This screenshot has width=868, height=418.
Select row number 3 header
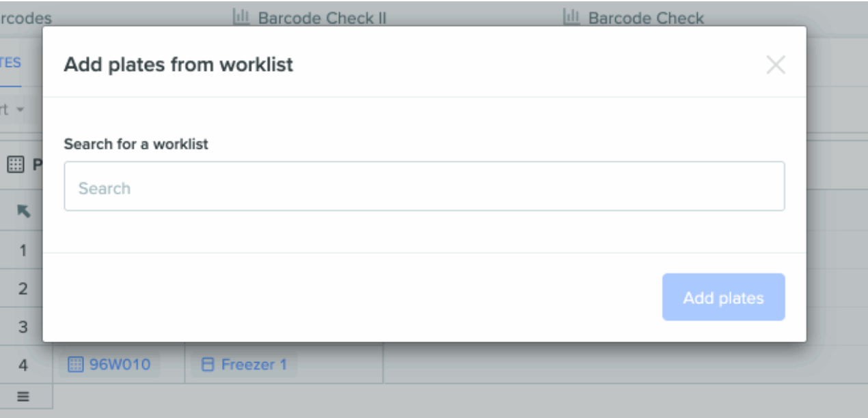click(23, 327)
